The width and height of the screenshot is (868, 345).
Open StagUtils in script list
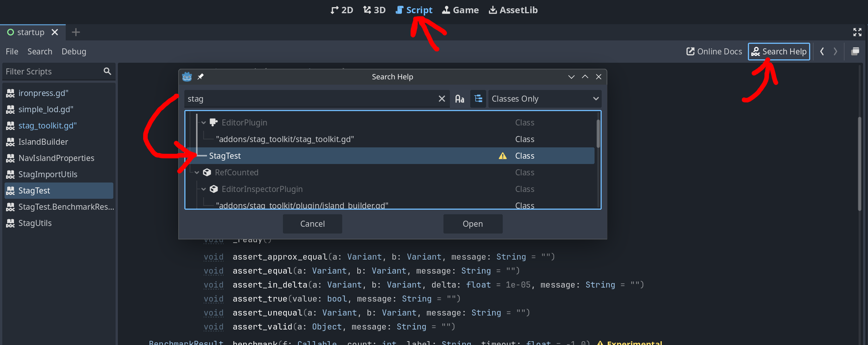tap(59, 223)
